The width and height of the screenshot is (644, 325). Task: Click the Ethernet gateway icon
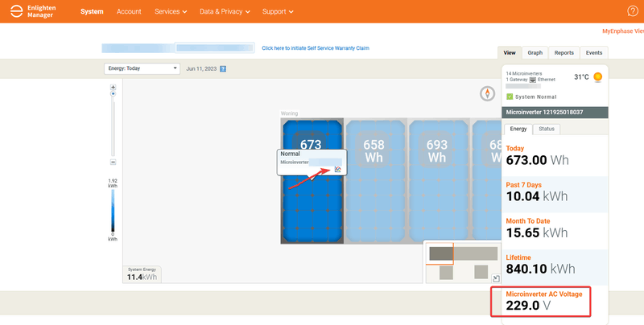click(x=533, y=80)
